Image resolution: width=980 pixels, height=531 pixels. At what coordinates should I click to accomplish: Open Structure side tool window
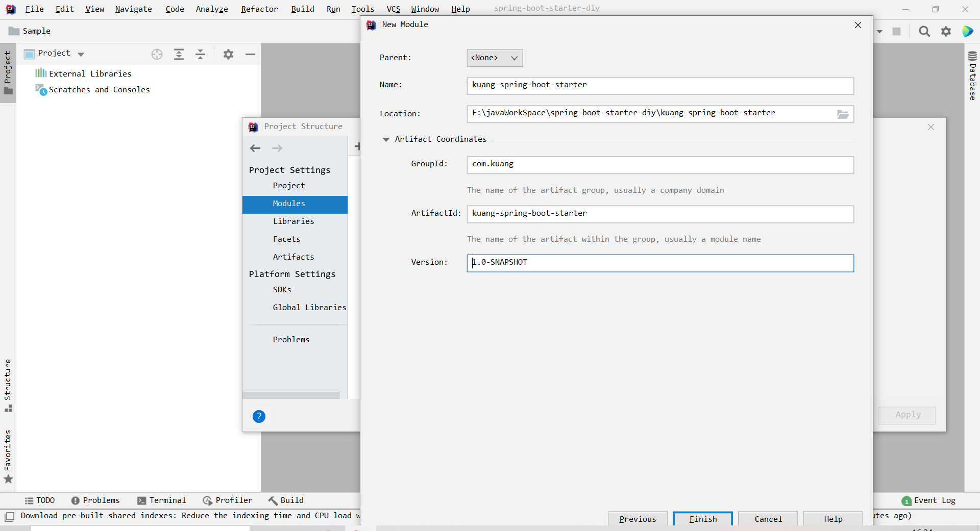[x=8, y=386]
